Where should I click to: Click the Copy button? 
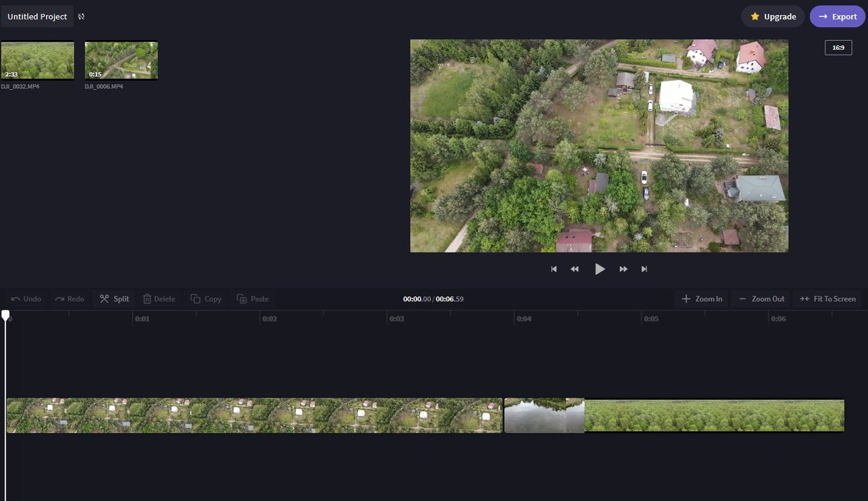coord(206,298)
